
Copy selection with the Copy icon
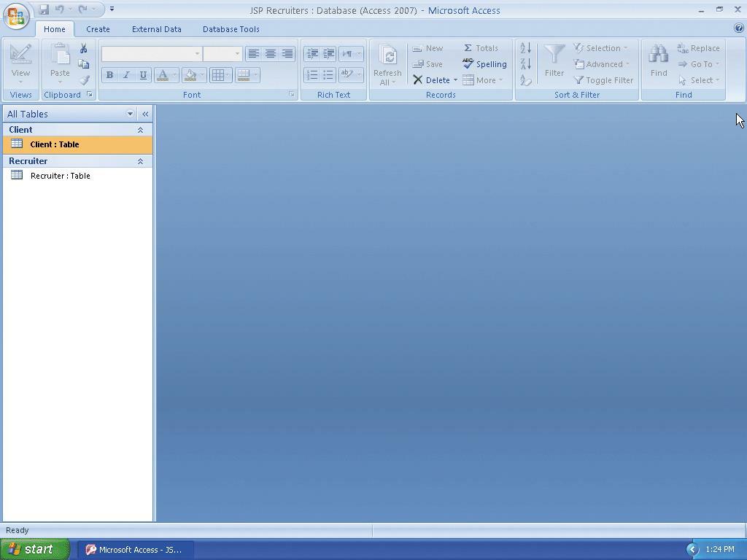click(83, 64)
